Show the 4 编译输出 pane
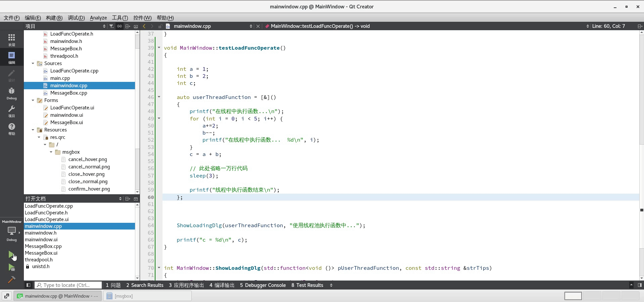The height and width of the screenshot is (302, 644). click(222, 285)
